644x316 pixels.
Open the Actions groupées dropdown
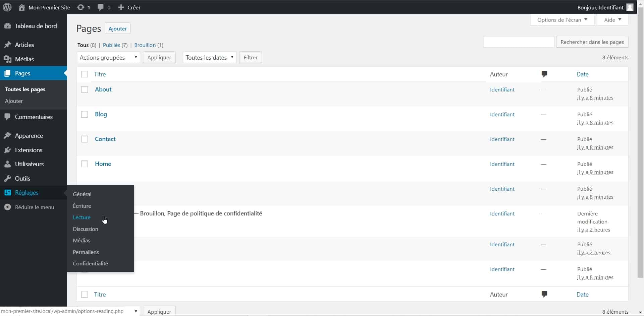click(108, 58)
